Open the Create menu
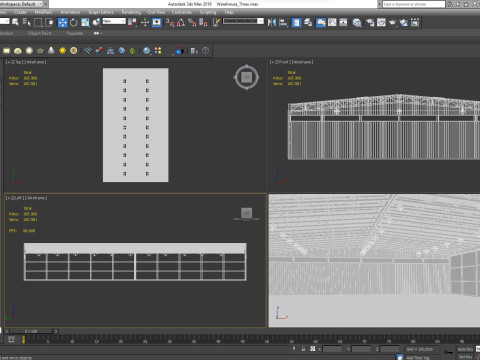This screenshot has height=360, width=480. pos(20,12)
